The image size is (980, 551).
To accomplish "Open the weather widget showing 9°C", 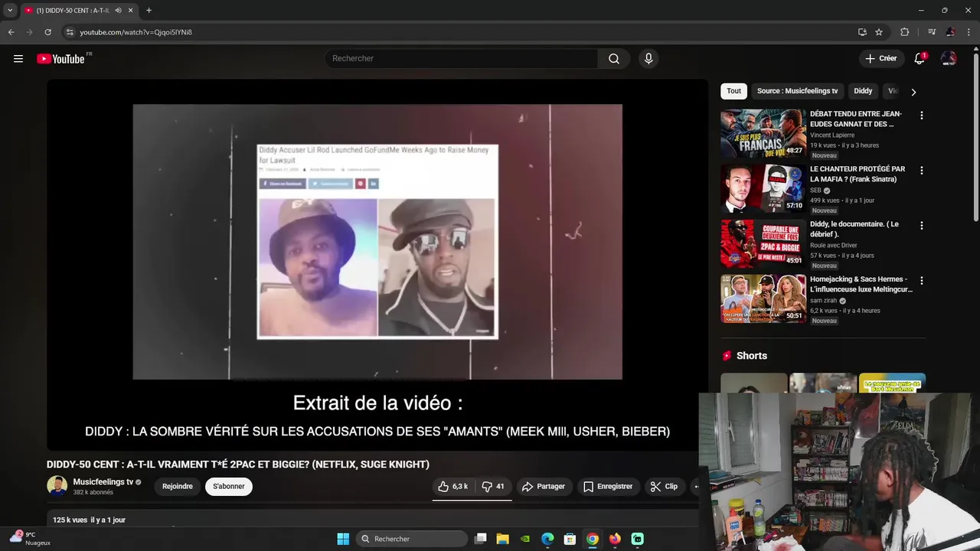I will click(31, 538).
